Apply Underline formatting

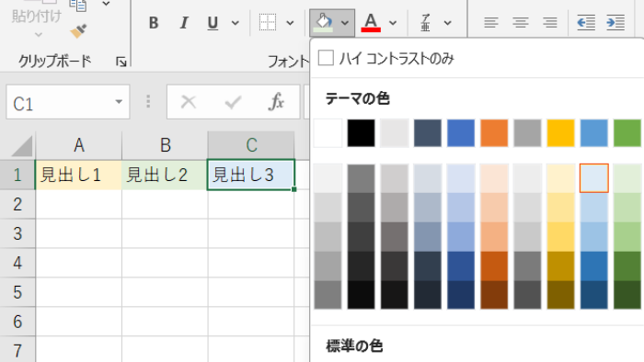tap(213, 23)
